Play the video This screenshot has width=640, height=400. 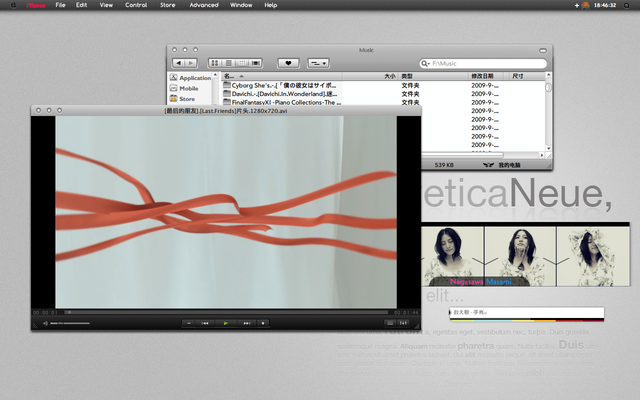pos(226,323)
